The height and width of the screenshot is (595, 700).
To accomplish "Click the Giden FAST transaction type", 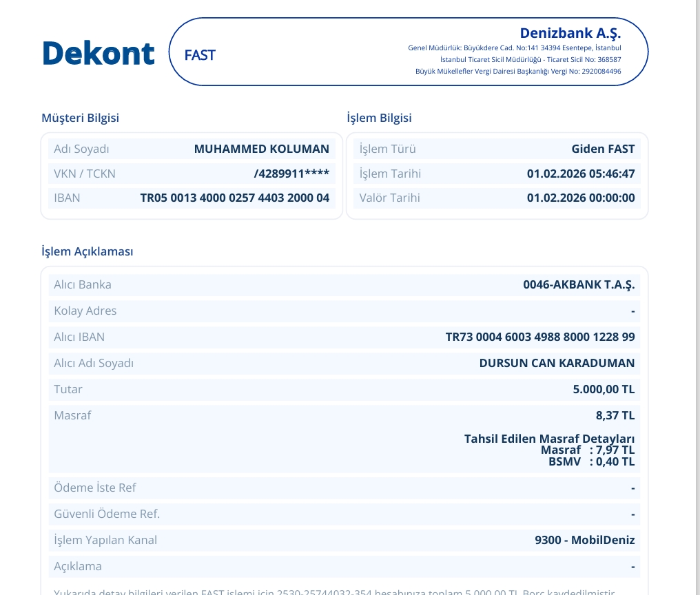I will [x=603, y=149].
